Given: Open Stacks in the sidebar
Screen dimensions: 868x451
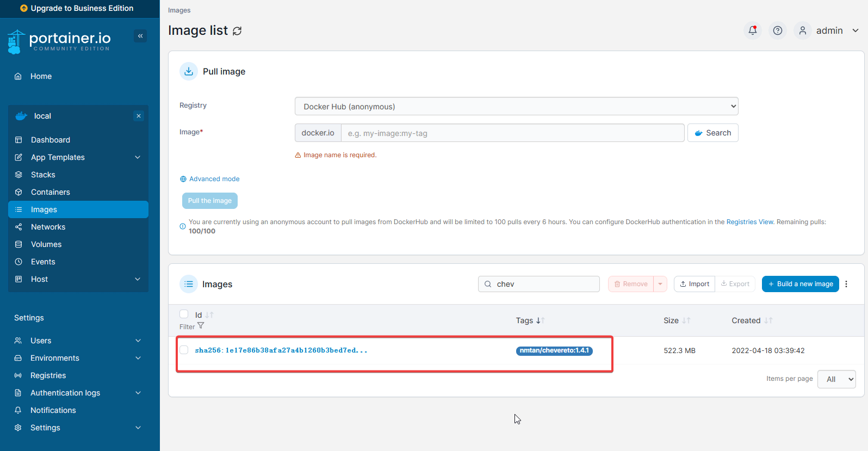Looking at the screenshot, I should [x=78, y=175].
